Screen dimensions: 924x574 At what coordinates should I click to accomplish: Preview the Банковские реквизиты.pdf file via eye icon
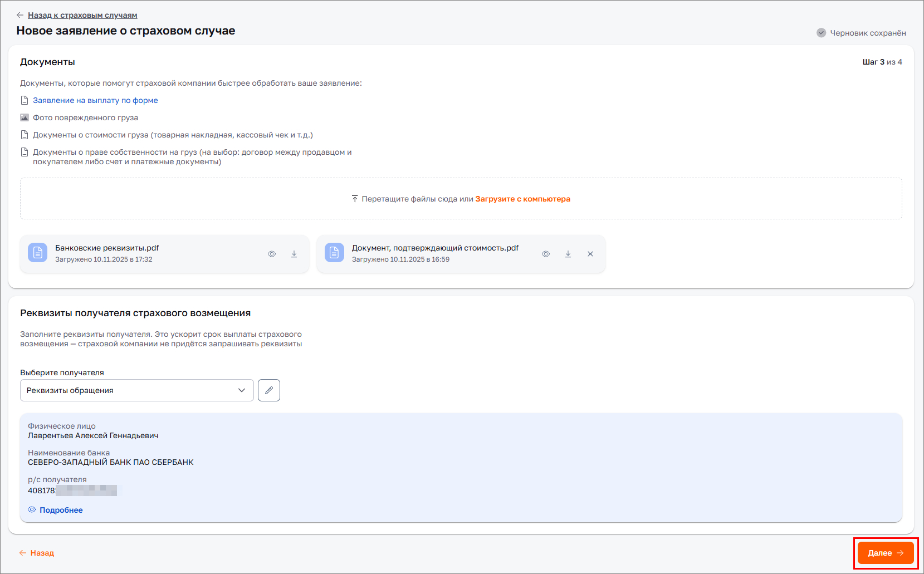tap(272, 254)
